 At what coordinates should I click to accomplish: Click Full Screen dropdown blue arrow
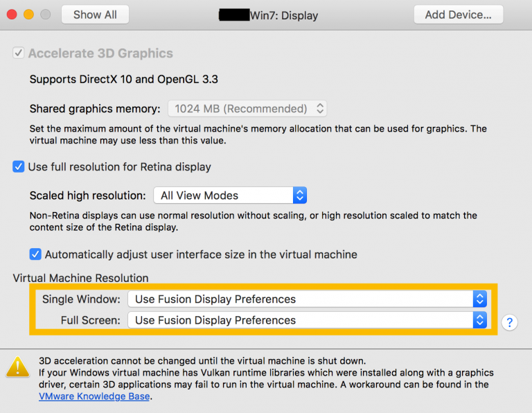pos(479,320)
